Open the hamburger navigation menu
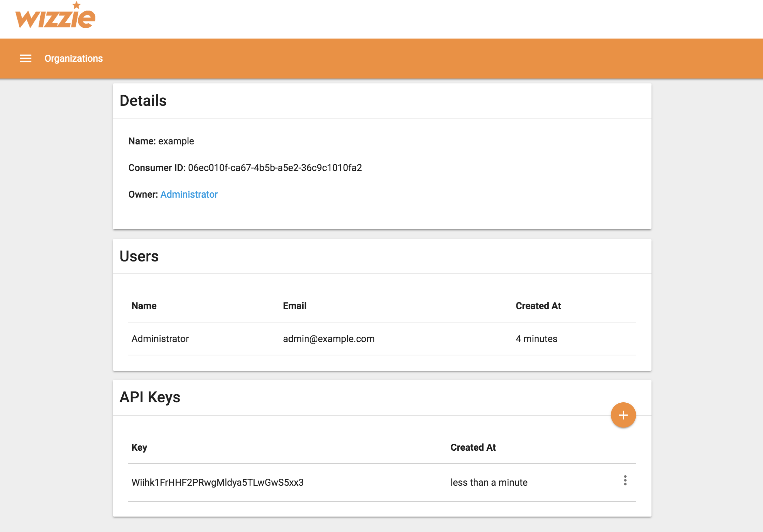The height and width of the screenshot is (532, 763). point(26,58)
